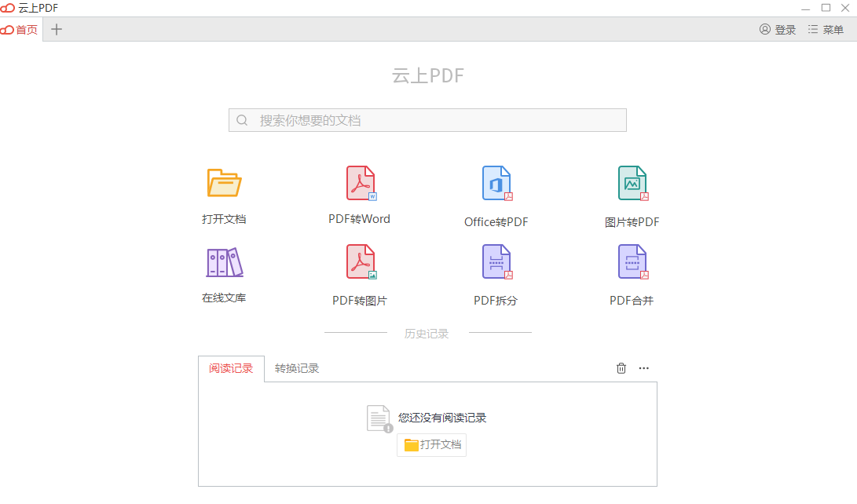Sign in via the 登录 link

click(782, 29)
